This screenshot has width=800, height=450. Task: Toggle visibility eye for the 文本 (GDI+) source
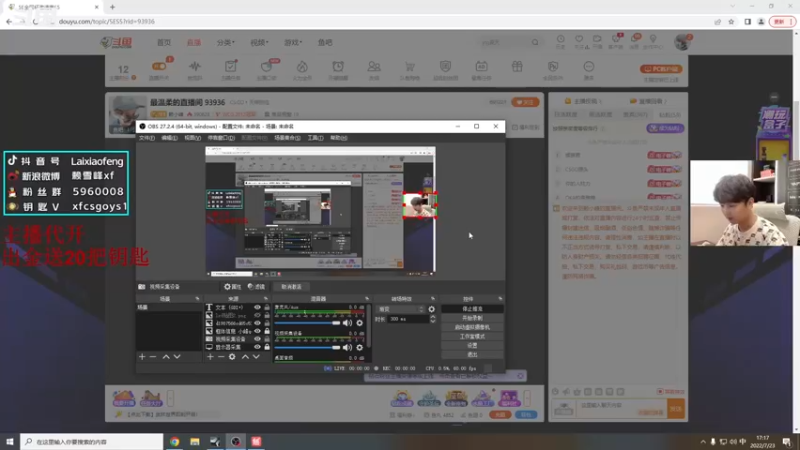pyautogui.click(x=258, y=308)
